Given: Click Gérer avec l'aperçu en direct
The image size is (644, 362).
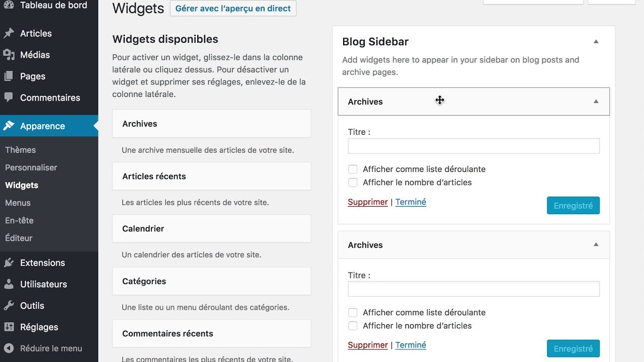Looking at the screenshot, I should pyautogui.click(x=233, y=8).
